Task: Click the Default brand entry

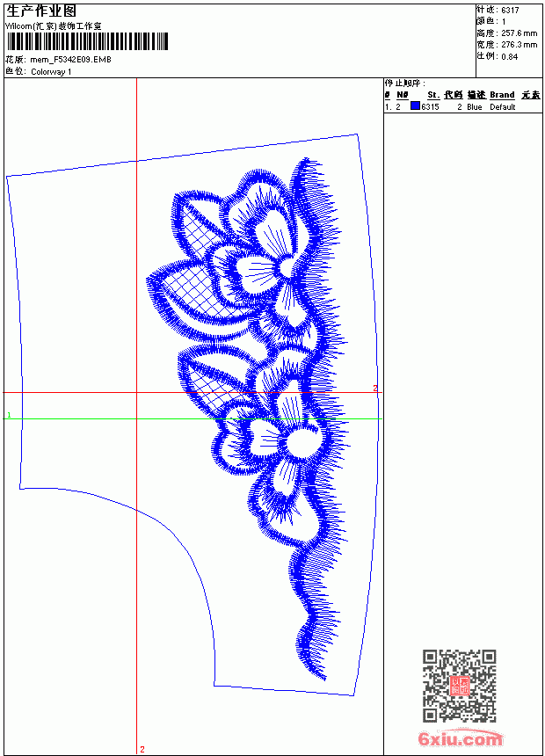Action: click(503, 107)
